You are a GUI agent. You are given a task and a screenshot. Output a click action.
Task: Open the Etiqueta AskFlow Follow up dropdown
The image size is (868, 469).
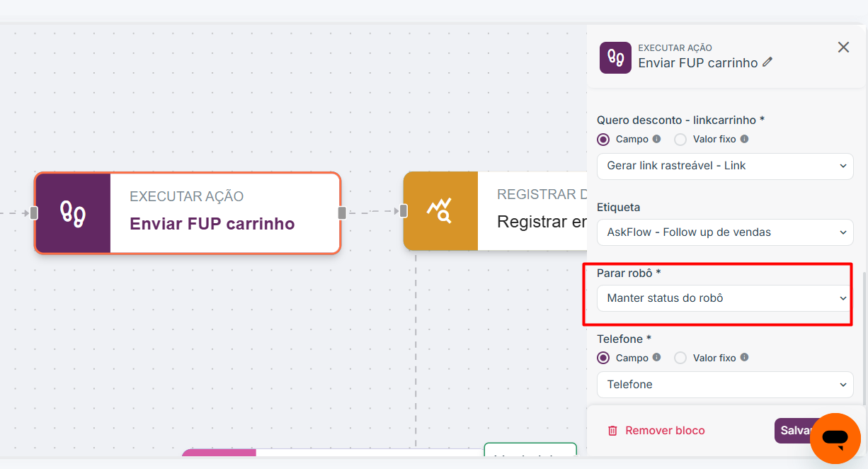tap(725, 232)
